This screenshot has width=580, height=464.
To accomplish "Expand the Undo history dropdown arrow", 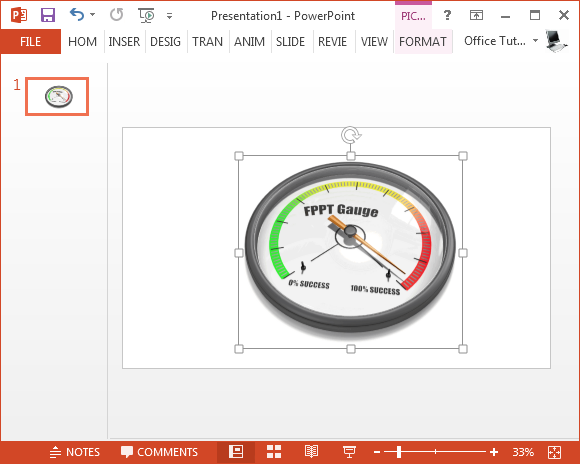I will [x=92, y=15].
